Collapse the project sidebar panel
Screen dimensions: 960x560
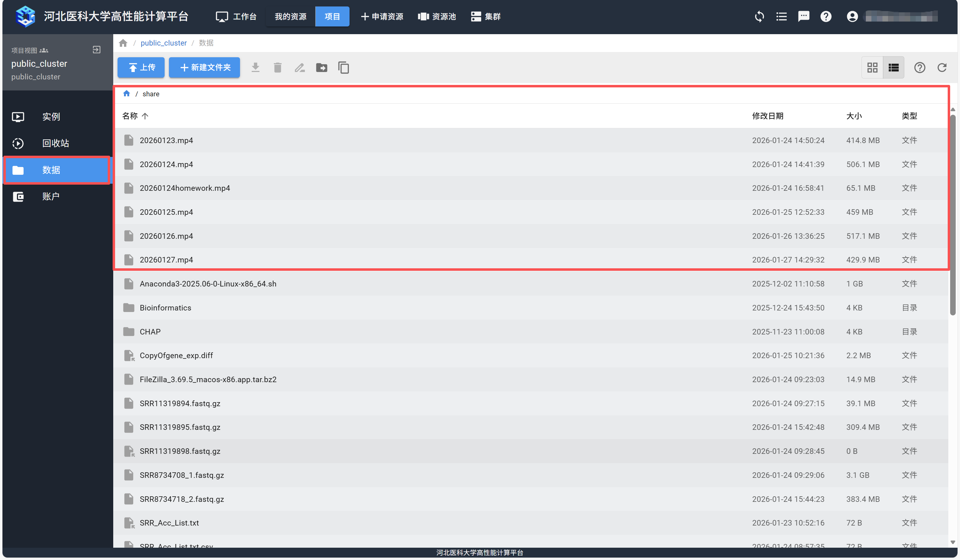(97, 50)
